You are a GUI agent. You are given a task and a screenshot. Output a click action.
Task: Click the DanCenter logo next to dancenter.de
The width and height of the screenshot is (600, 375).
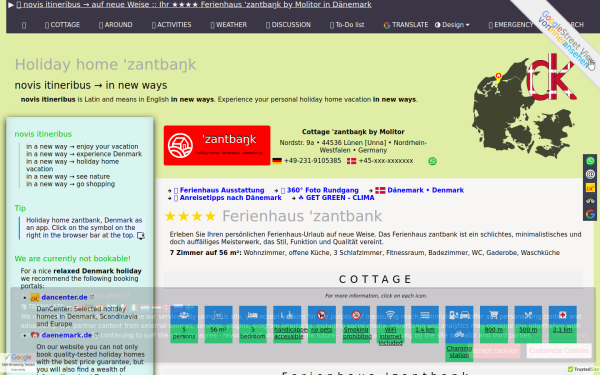[x=35, y=298]
